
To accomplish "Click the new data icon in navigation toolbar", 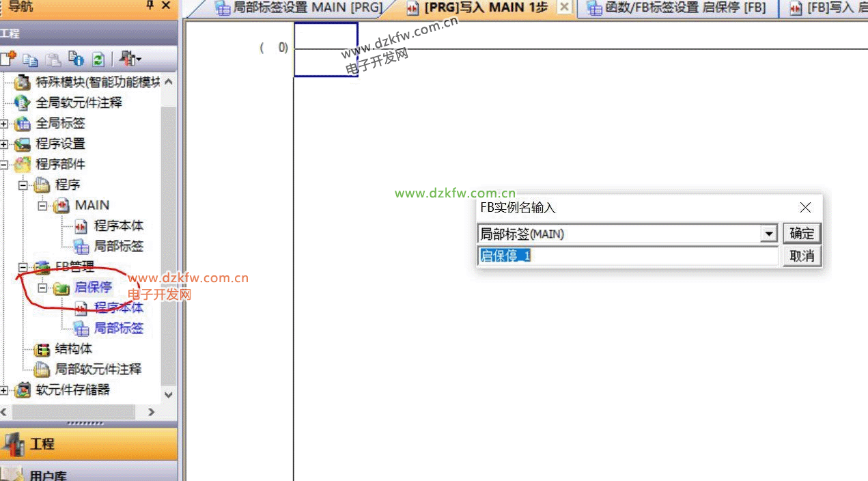I will (x=8, y=59).
